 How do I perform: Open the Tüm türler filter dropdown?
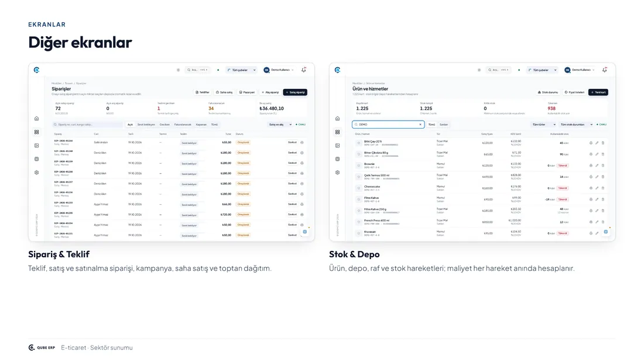click(x=544, y=125)
